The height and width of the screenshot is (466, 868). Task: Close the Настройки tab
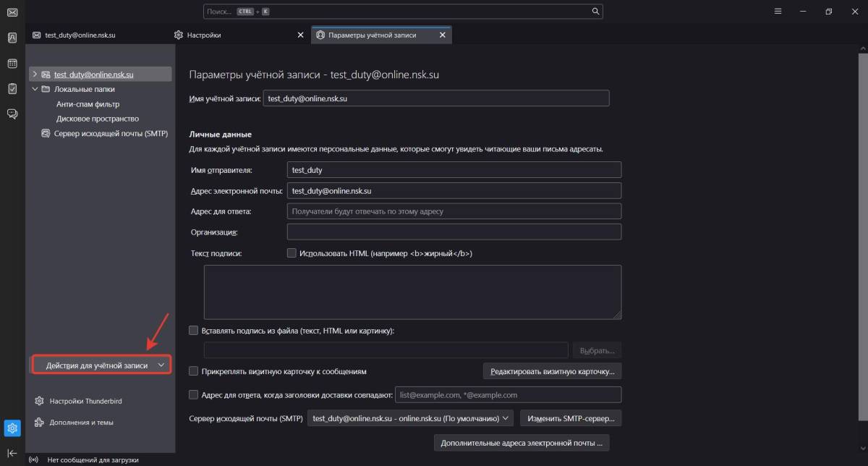pos(301,35)
